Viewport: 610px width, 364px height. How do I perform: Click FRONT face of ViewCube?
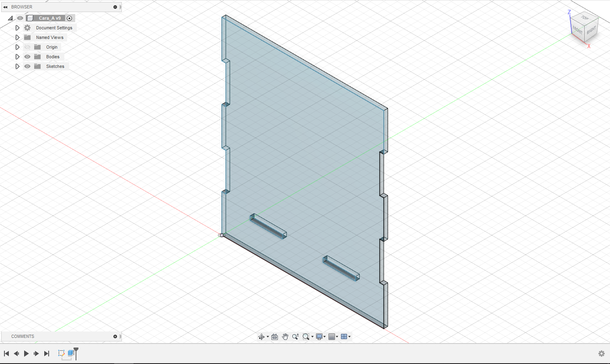coord(577,31)
